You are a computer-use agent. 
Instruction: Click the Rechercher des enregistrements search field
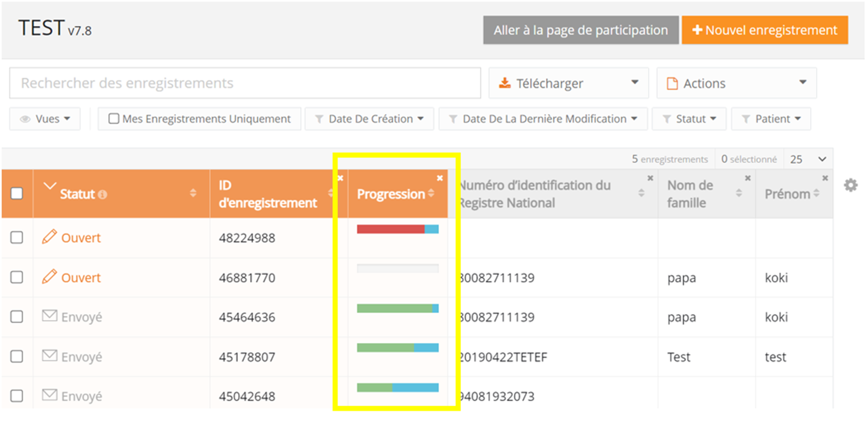tap(245, 83)
